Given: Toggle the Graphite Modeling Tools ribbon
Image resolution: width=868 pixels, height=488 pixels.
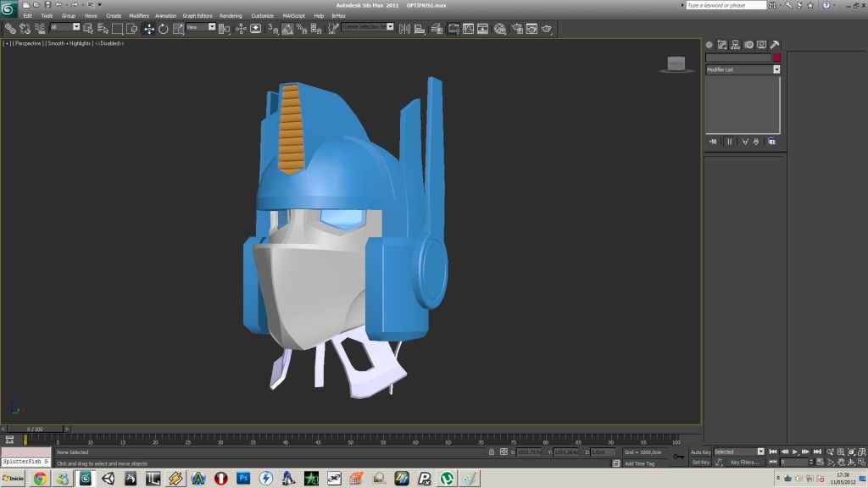Looking at the screenshot, I should (x=453, y=29).
